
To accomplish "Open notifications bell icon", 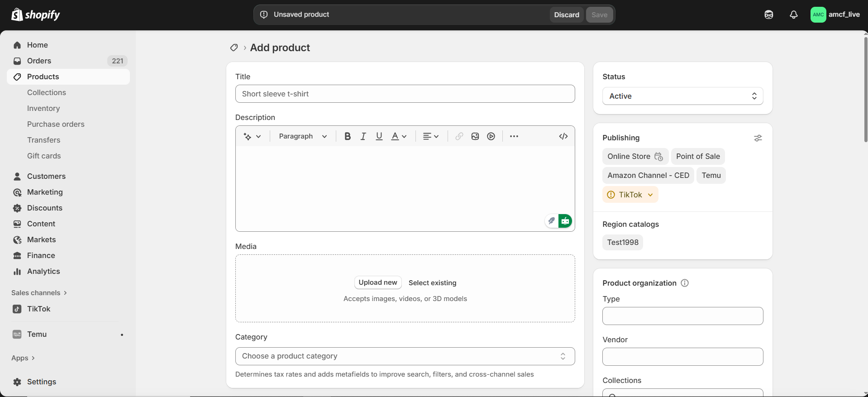I will [x=793, y=14].
